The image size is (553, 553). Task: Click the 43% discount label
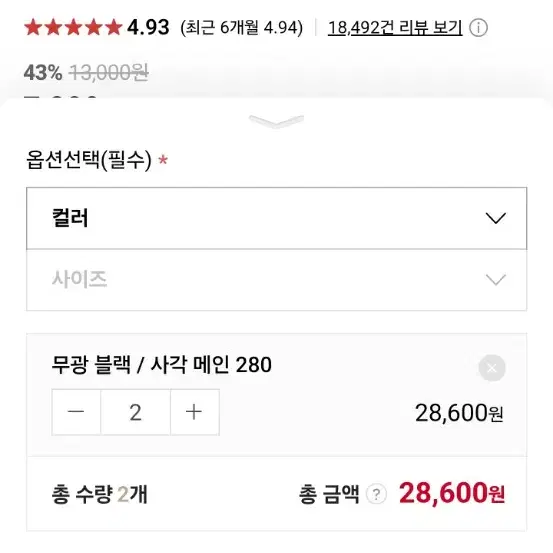(x=43, y=73)
